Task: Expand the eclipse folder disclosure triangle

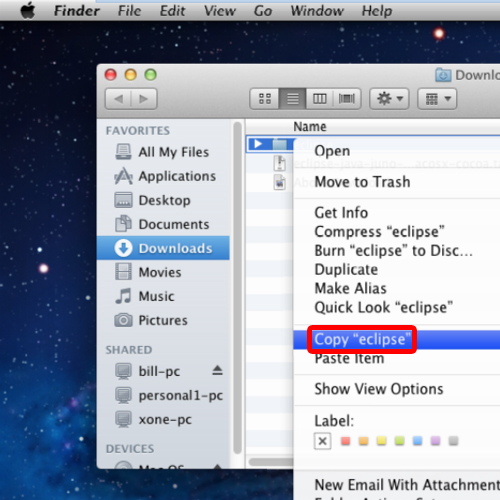Action: (x=258, y=144)
